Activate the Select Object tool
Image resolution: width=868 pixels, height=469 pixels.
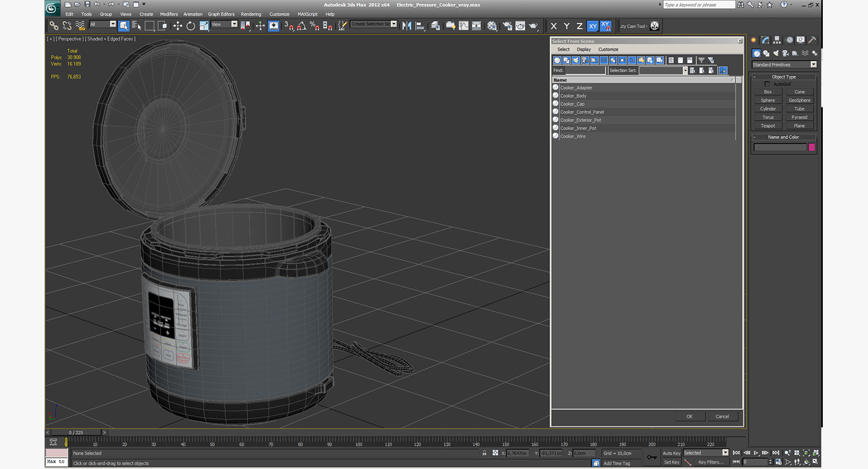pos(124,26)
